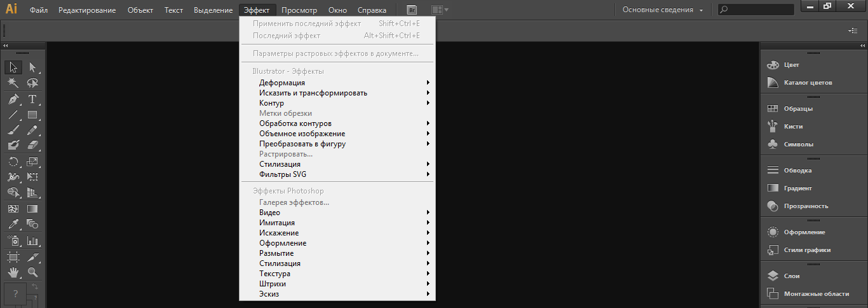
Task: Select the Scale tool
Action: click(32, 162)
